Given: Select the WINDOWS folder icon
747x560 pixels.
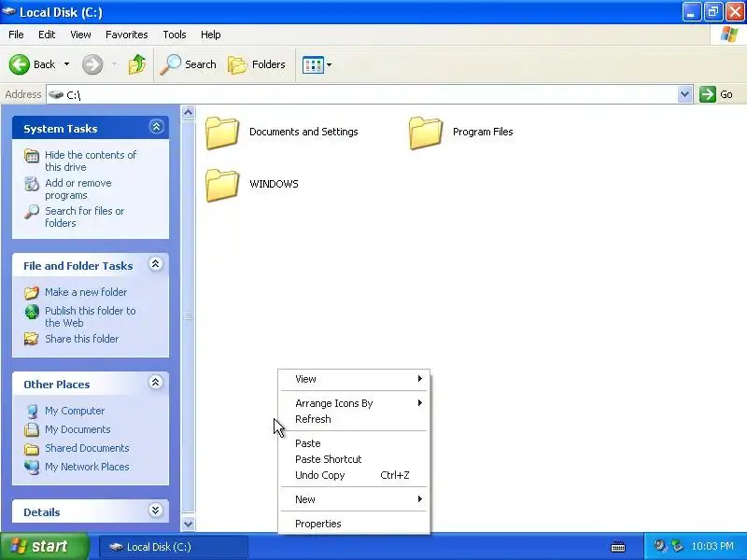Looking at the screenshot, I should 222,185.
